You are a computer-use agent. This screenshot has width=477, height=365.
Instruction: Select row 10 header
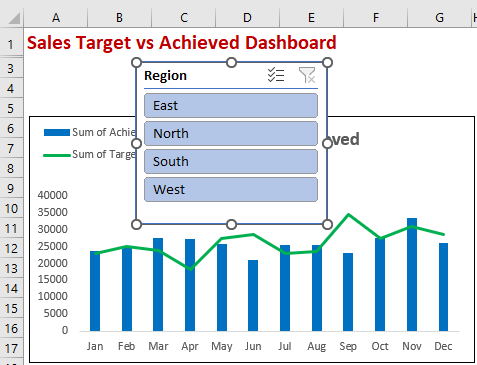point(11,208)
